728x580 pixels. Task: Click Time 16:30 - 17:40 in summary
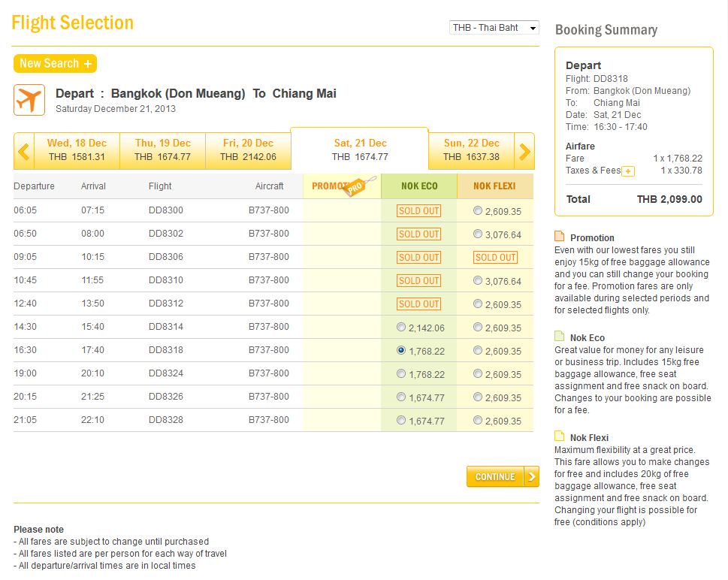[x=606, y=127]
